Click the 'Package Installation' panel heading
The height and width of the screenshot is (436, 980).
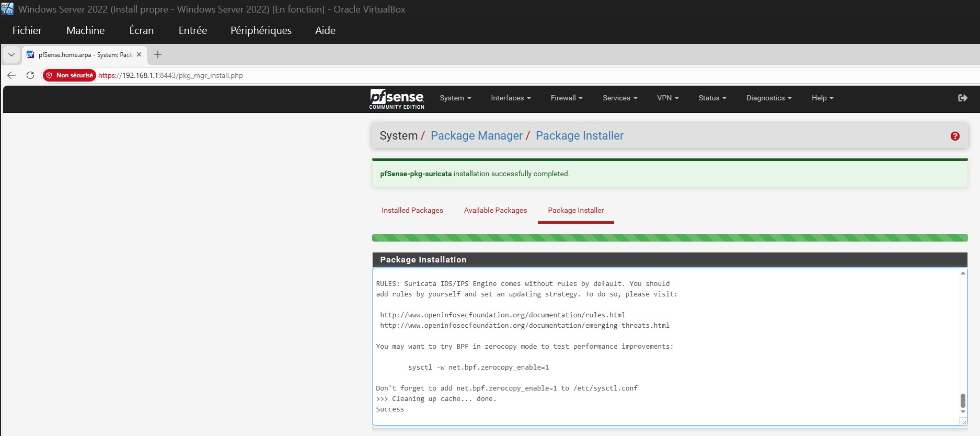(x=423, y=260)
